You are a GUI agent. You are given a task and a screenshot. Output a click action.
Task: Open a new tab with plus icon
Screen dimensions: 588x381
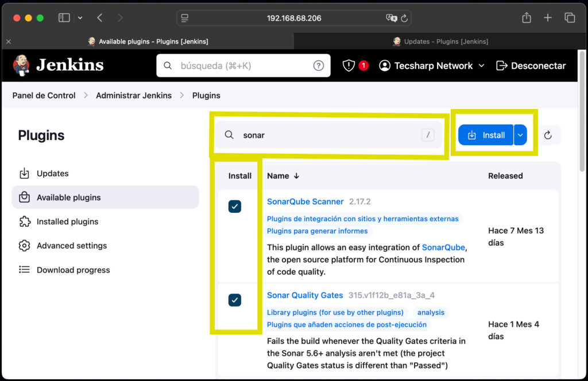[x=547, y=18]
